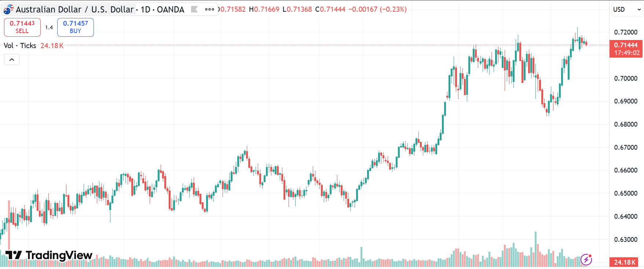The width and height of the screenshot is (644, 269).
Task: Click the 0.68000 price scale label
Action: (626, 124)
